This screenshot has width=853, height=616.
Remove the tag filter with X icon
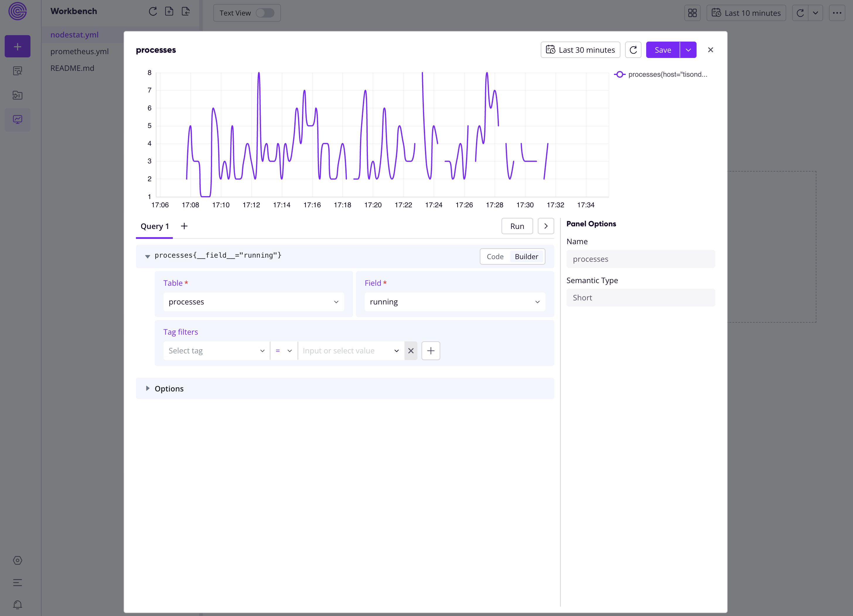point(411,351)
